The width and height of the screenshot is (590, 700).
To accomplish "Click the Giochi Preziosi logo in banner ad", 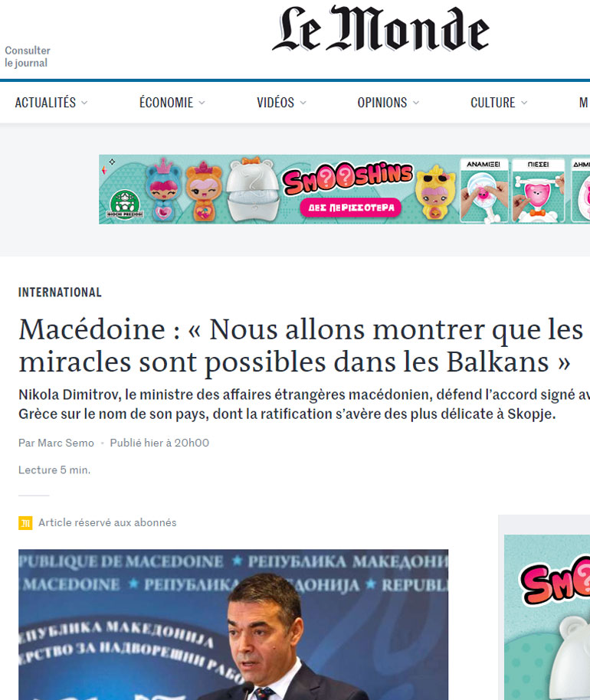I will [x=125, y=205].
